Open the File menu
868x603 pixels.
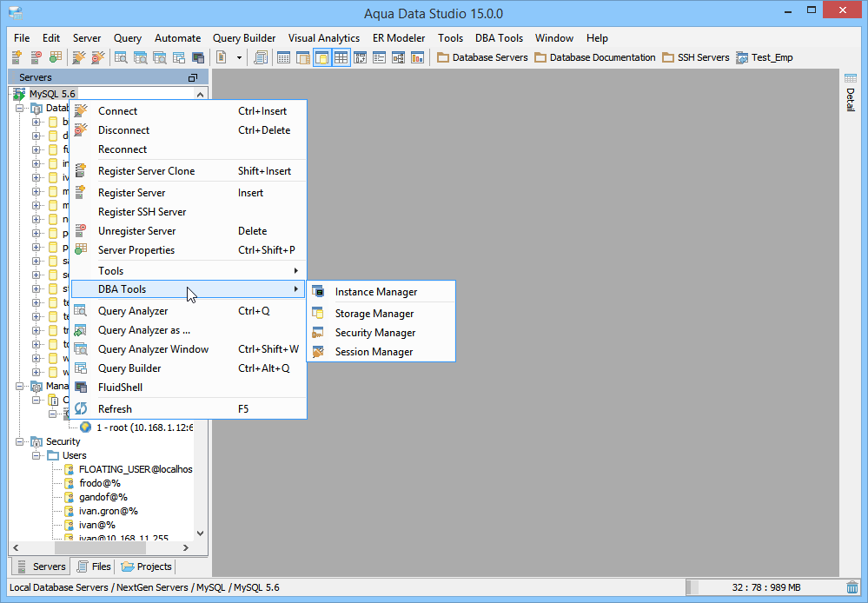click(x=22, y=37)
